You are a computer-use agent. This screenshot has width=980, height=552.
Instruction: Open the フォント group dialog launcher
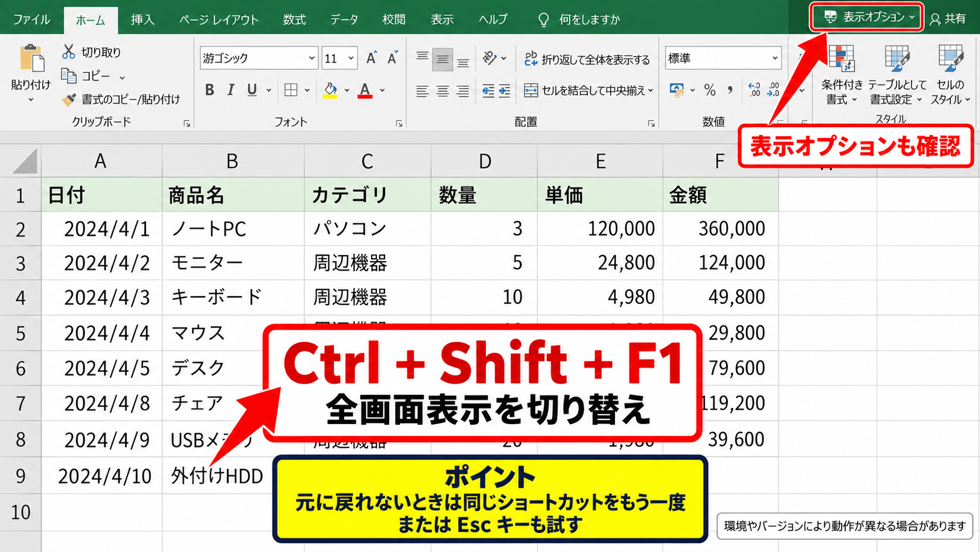coord(399,123)
